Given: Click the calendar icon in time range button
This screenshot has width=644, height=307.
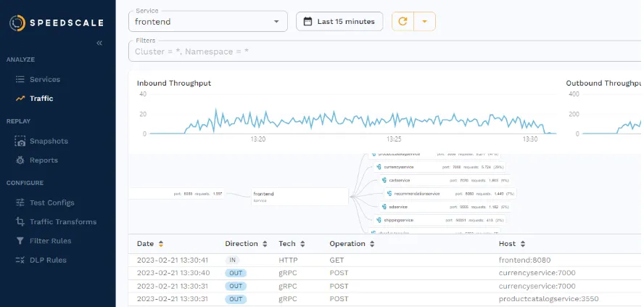Looking at the screenshot, I should (307, 21).
